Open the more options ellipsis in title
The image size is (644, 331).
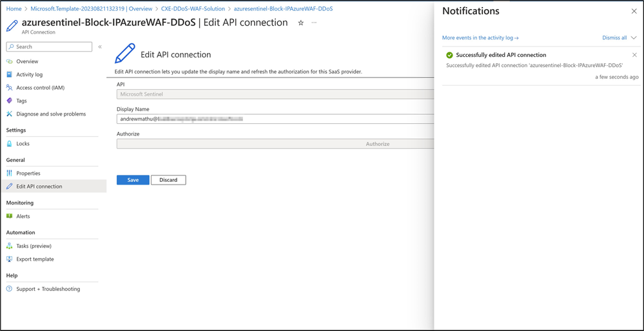pos(314,23)
